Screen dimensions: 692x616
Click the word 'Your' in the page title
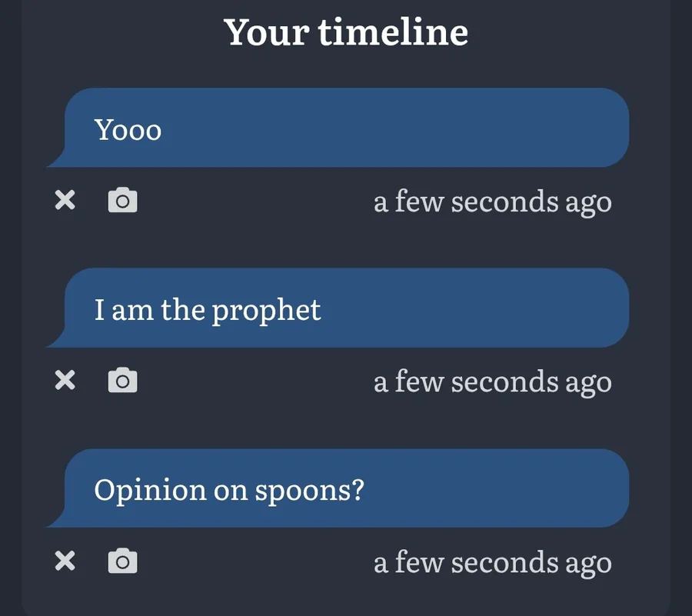pos(267,32)
